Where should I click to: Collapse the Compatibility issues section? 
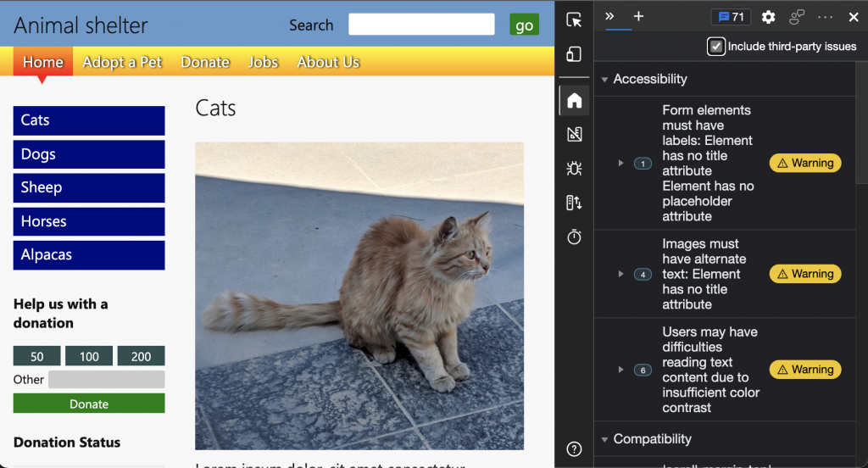click(604, 439)
